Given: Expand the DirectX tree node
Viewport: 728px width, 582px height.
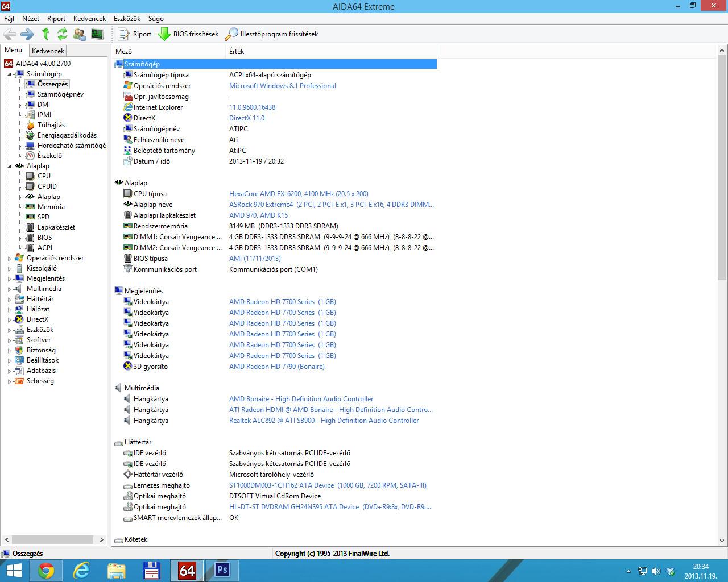Looking at the screenshot, I should (x=9, y=319).
